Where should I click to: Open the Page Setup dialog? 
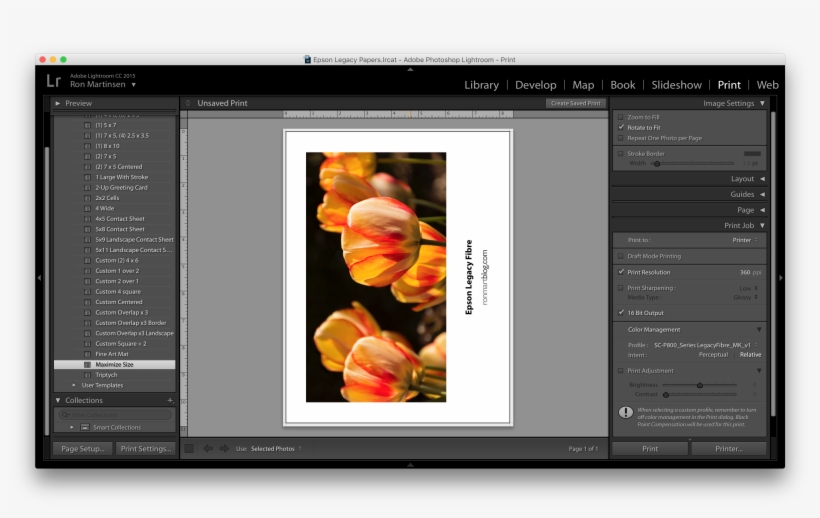(x=83, y=448)
